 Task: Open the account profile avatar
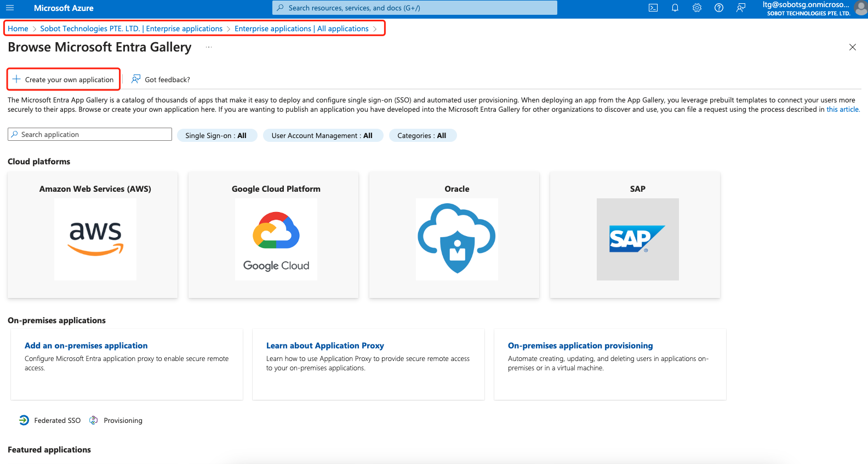861,8
